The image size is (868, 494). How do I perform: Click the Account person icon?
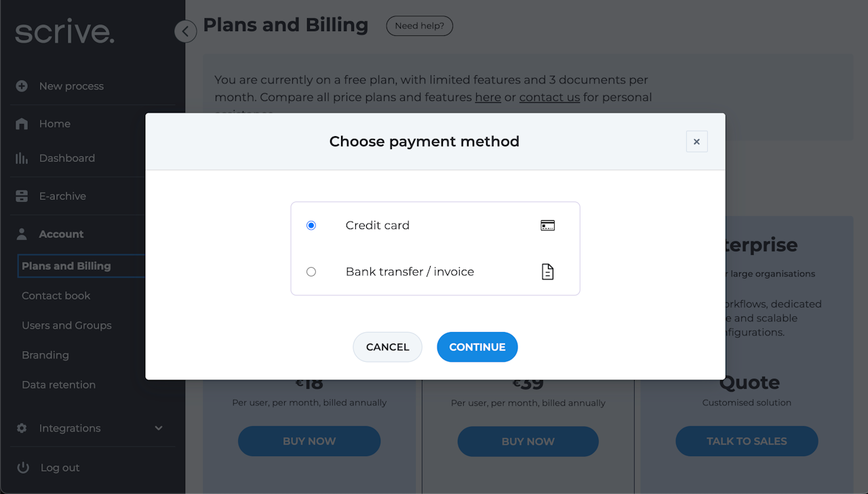click(22, 234)
